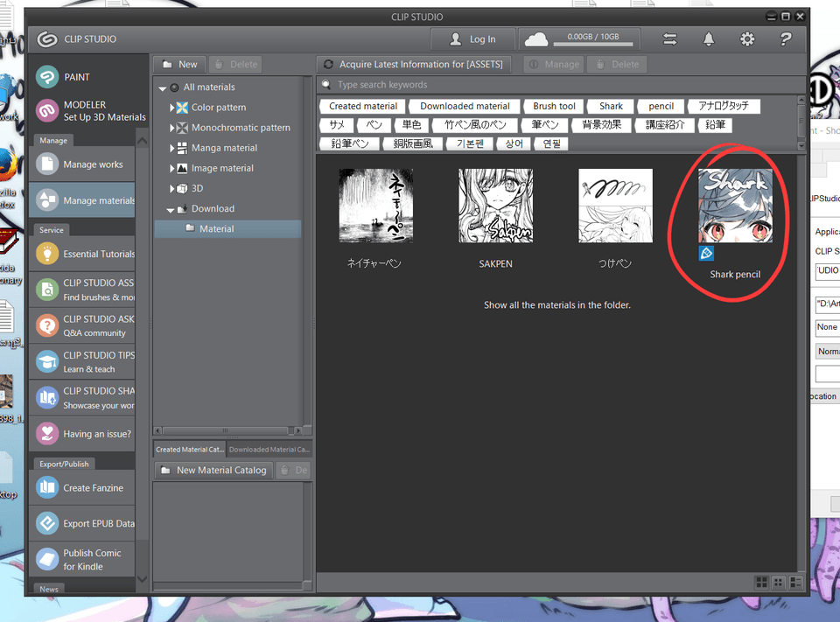
Task: Click brush badge under Shark pencil thumbnail
Action: tap(706, 254)
